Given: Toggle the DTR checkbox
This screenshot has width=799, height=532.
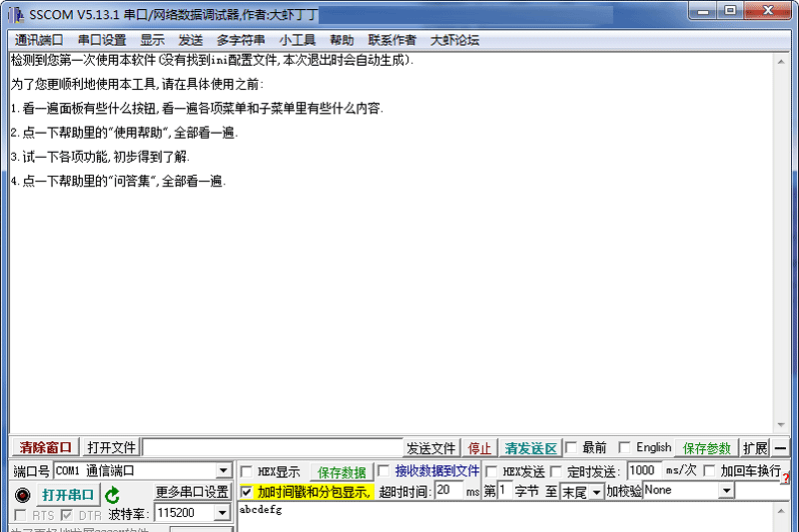Looking at the screenshot, I should tap(66, 515).
